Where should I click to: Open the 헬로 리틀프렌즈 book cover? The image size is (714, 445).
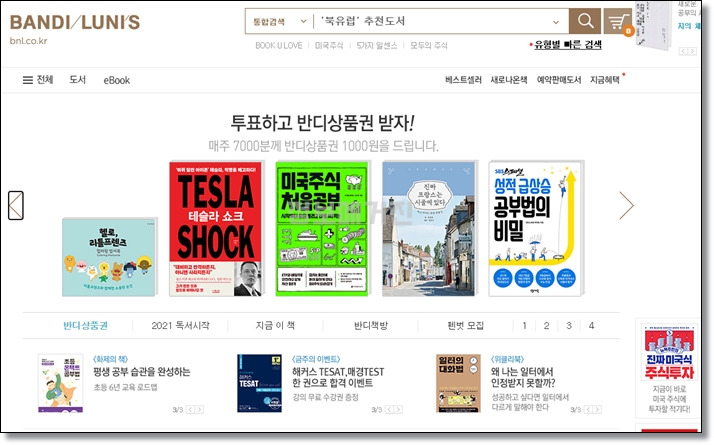[109, 257]
